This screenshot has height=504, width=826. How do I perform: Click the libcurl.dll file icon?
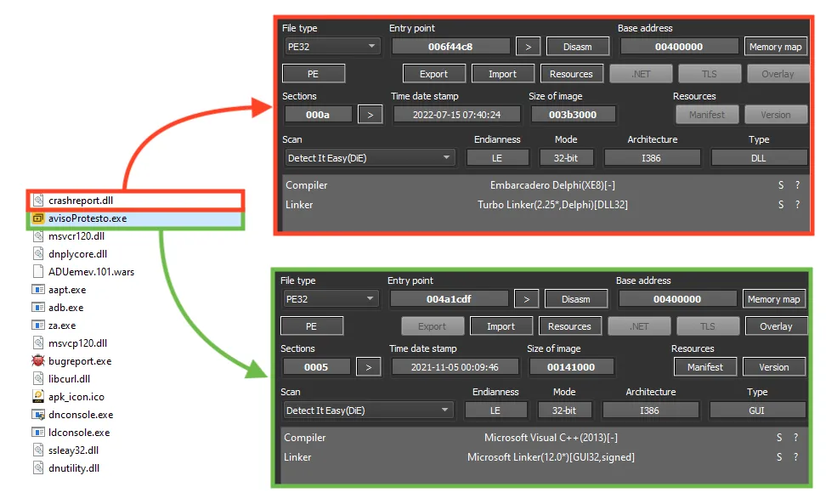(x=38, y=379)
